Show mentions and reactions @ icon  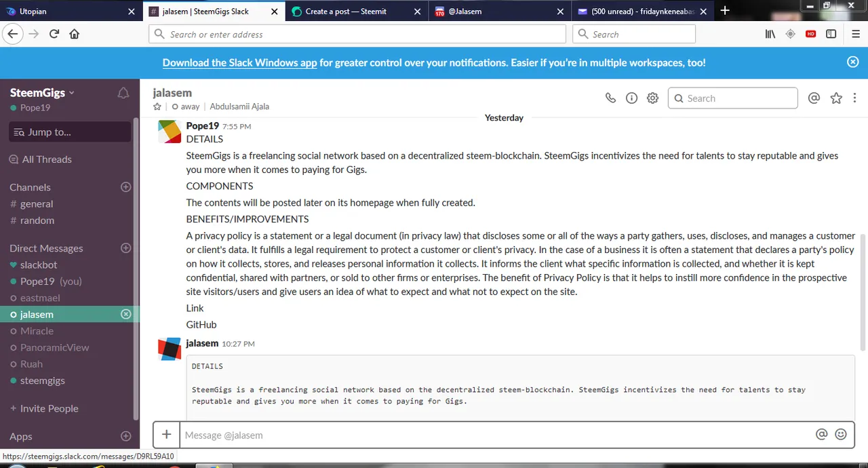[814, 98]
